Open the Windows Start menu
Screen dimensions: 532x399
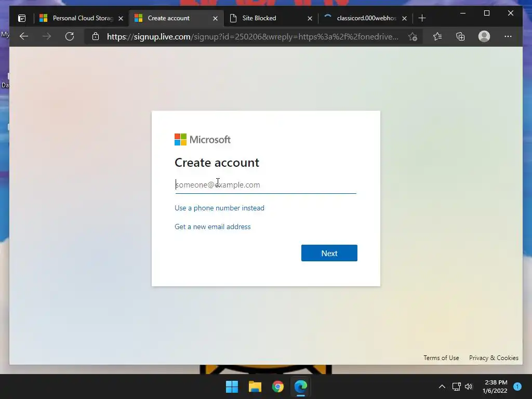pos(232,387)
